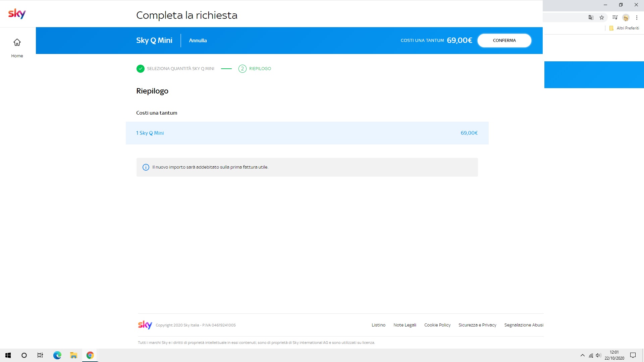The image size is (644, 362).
Task: Click the 'Costi una tantum' section label
Action: pyautogui.click(x=157, y=113)
